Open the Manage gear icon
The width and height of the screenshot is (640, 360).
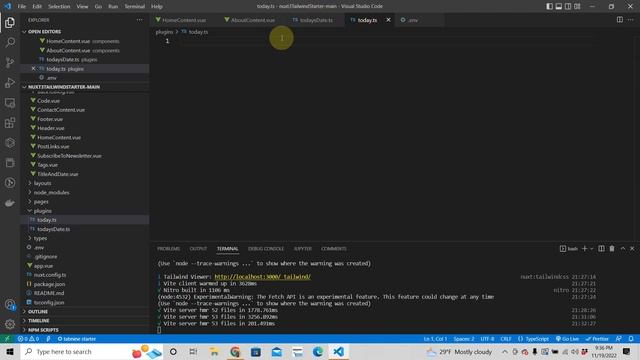[x=10, y=324]
